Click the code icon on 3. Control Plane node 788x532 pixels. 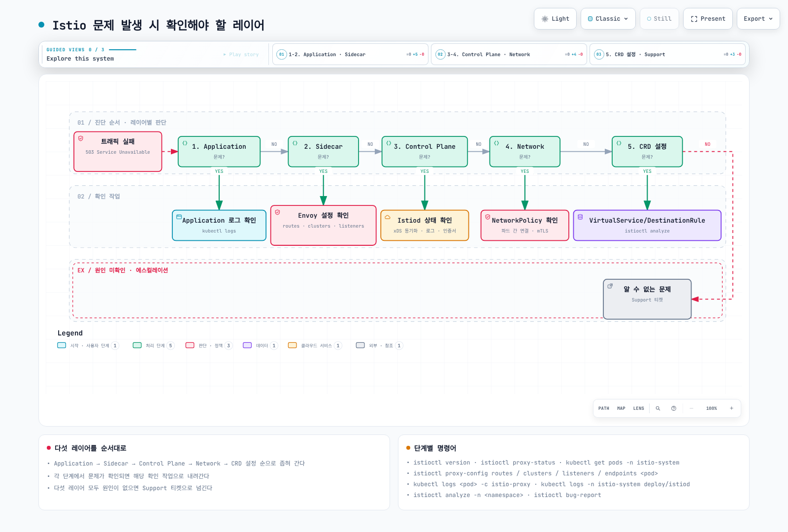389,143
